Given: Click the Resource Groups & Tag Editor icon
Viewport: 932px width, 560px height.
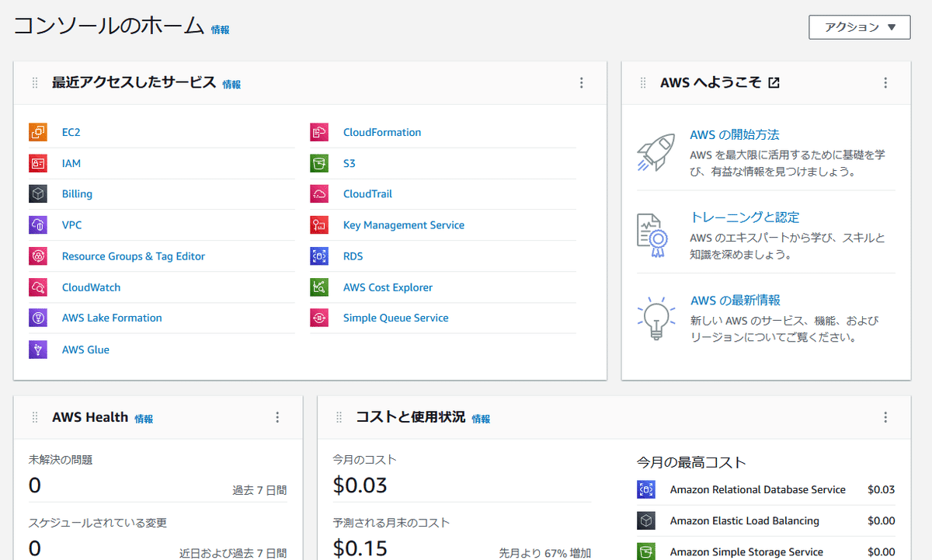Looking at the screenshot, I should (38, 256).
